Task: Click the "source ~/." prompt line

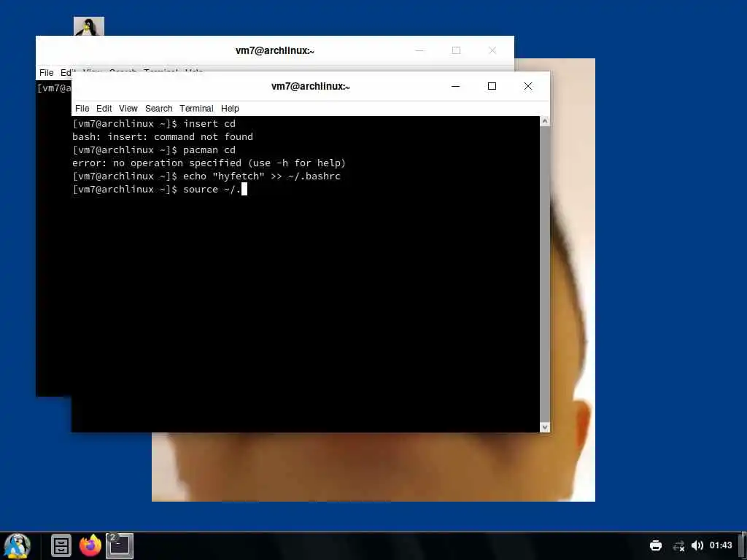Action: [x=160, y=189]
